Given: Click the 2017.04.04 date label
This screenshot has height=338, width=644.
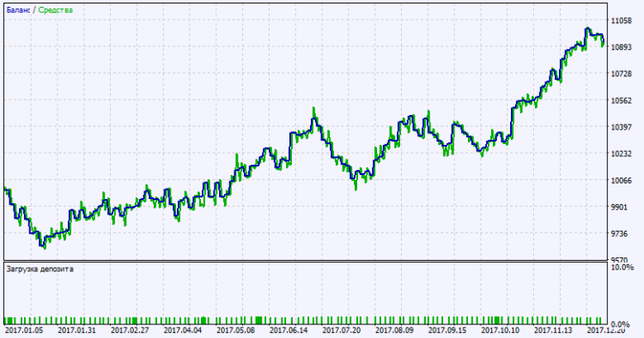Looking at the screenshot, I should [x=183, y=330].
